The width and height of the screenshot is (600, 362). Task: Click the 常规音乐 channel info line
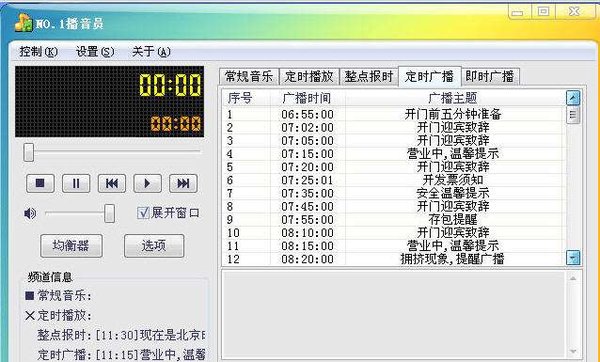59,295
